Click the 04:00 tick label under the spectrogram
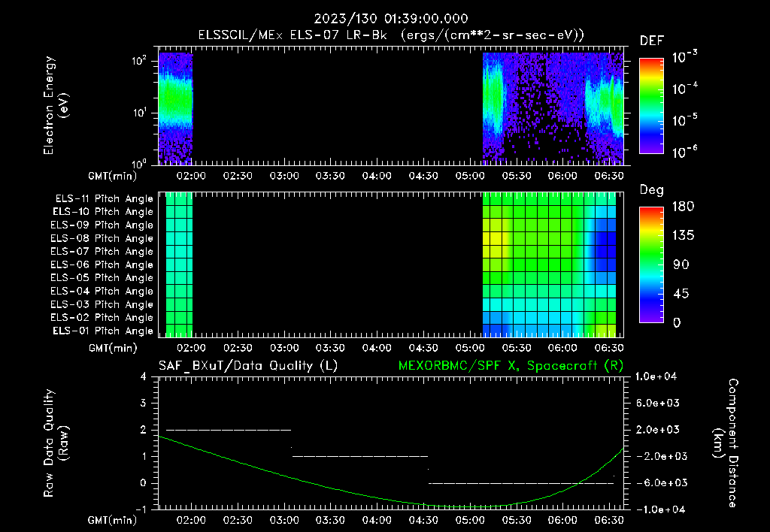Viewport: 770px width, 532px height. click(377, 176)
